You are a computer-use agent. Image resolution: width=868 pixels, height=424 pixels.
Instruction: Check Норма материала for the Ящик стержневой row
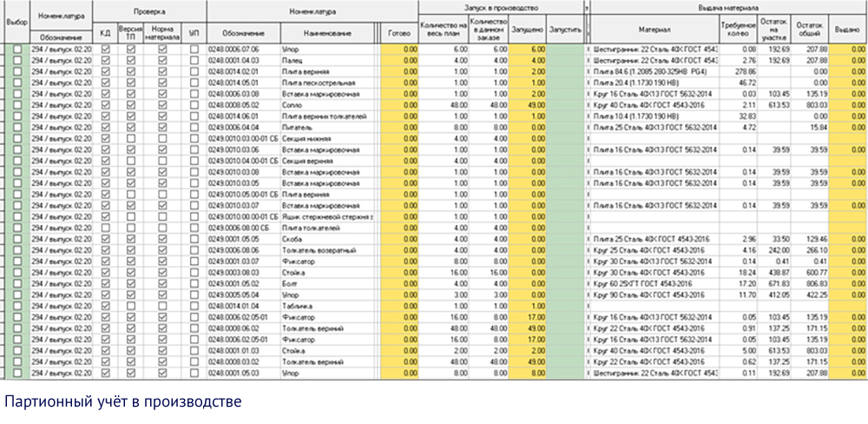pyautogui.click(x=163, y=216)
